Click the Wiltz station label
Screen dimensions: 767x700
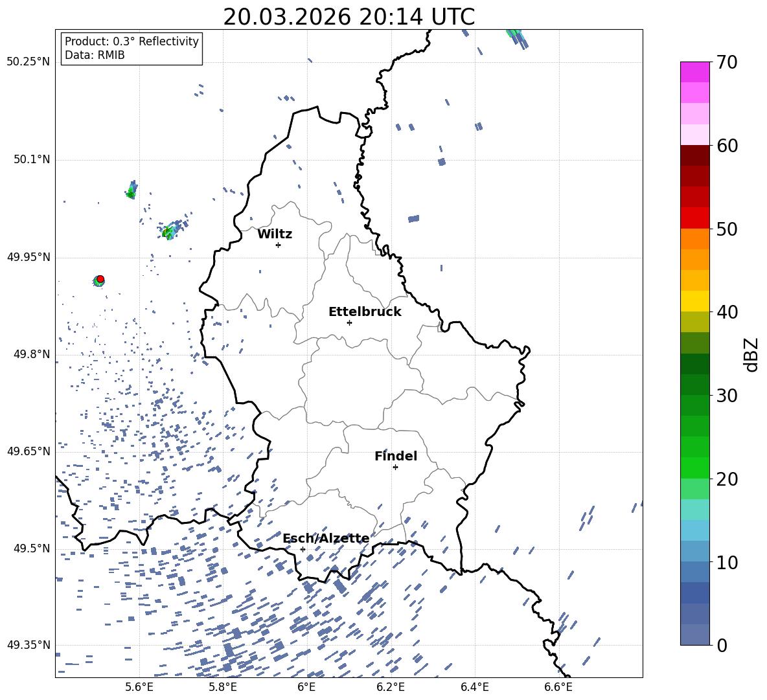pyautogui.click(x=275, y=234)
